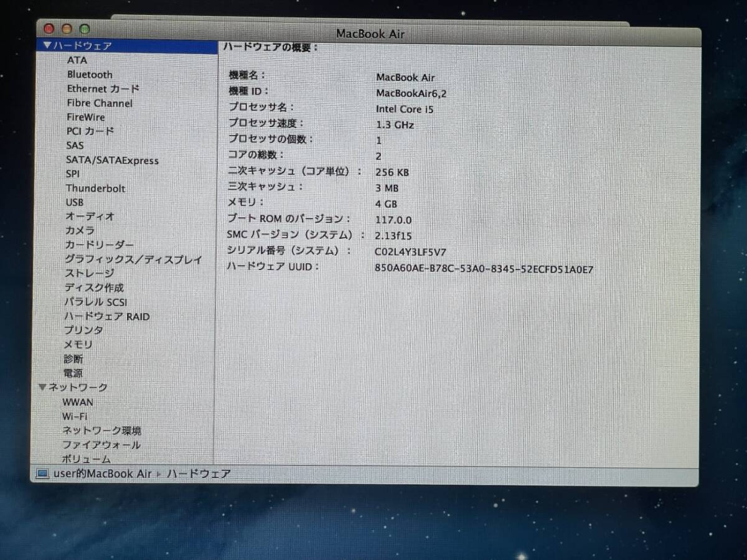Screen dimensions: 747x560
Task: Collapse the ネットワーク category triangle
Action: 42,387
